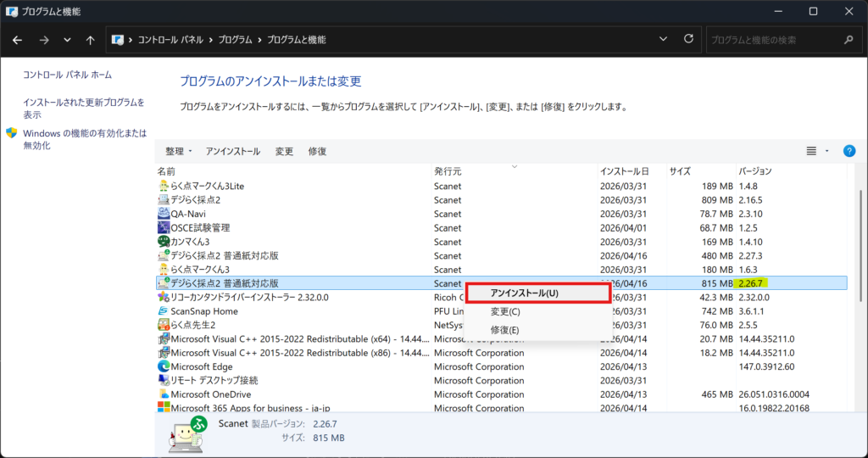Choose アンインストール(U) from context menu
Image resolution: width=868 pixels, height=458 pixels.
pyautogui.click(x=537, y=293)
